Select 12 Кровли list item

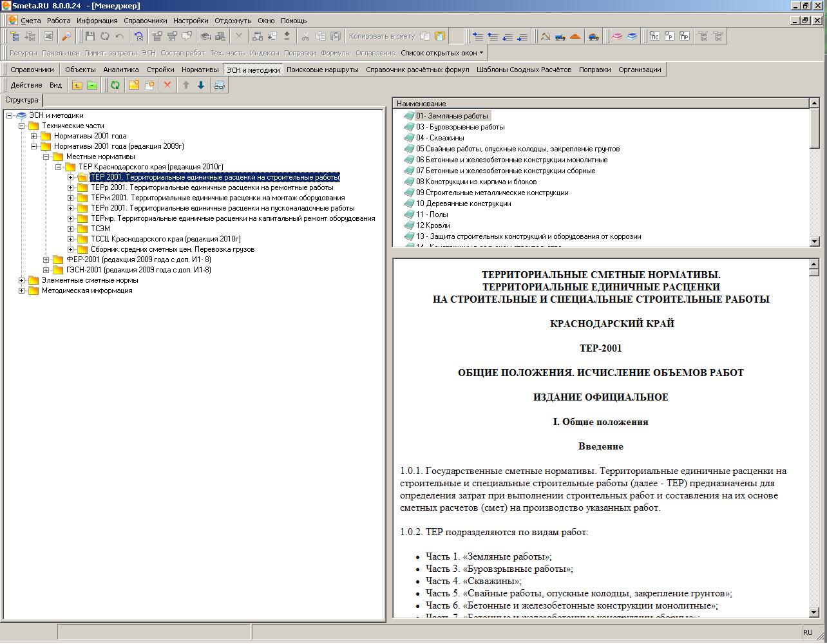point(433,225)
